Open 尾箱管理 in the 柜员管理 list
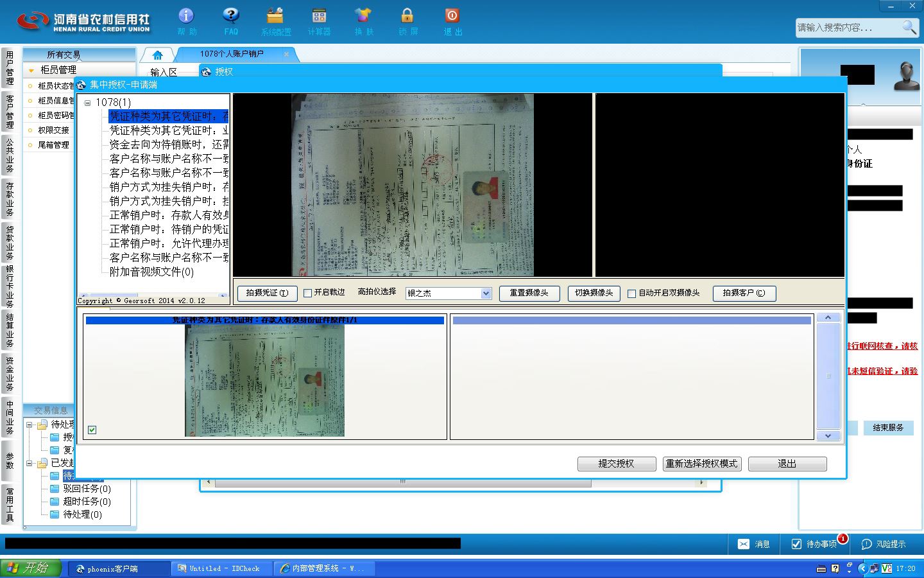Image resolution: width=924 pixels, height=578 pixels. coord(53,145)
